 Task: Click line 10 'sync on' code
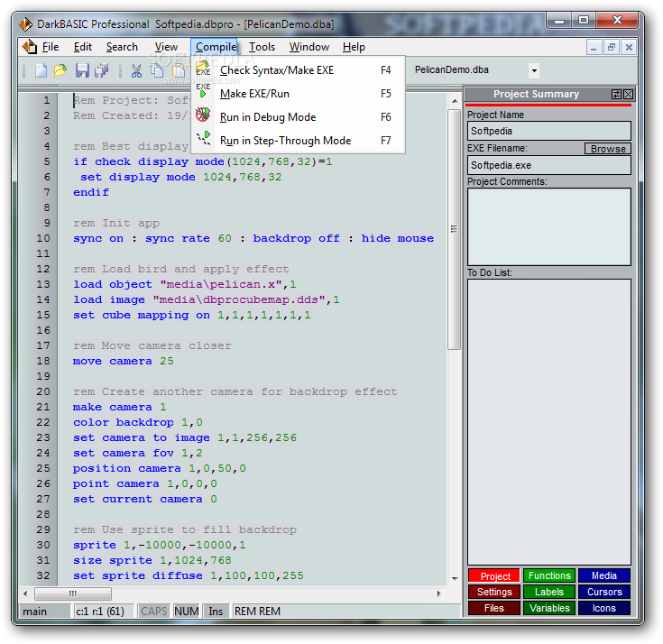pyautogui.click(x=253, y=238)
